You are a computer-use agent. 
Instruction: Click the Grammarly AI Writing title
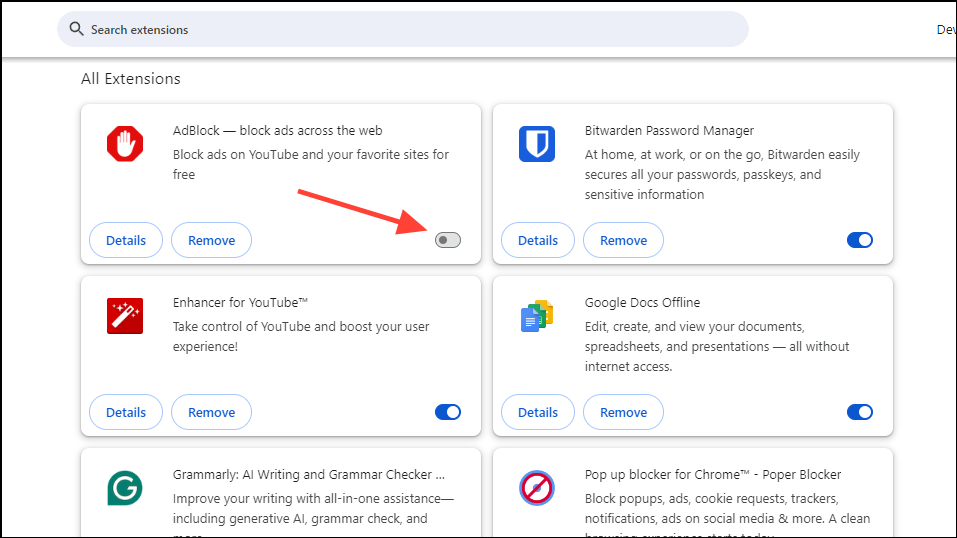[308, 474]
